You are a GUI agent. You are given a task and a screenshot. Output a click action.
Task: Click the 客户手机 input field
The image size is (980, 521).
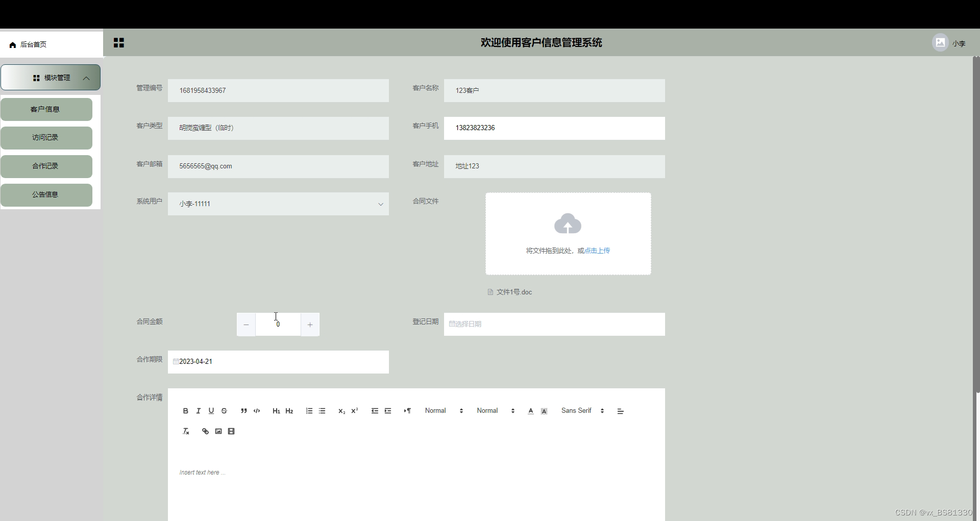(x=554, y=128)
